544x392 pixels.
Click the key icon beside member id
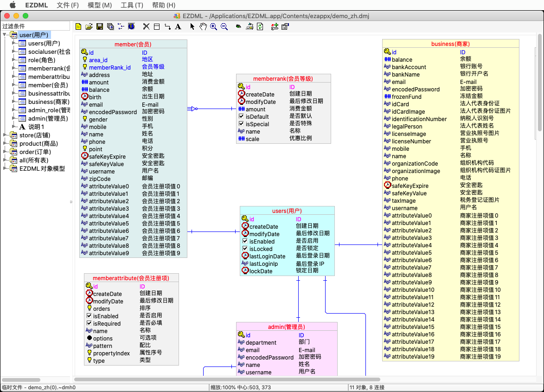click(x=85, y=52)
